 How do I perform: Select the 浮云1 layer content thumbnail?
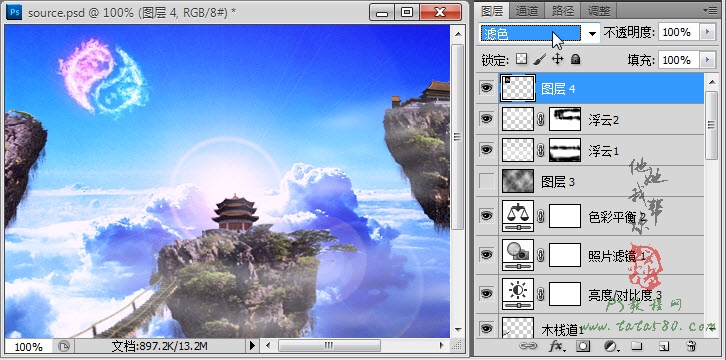point(518,150)
